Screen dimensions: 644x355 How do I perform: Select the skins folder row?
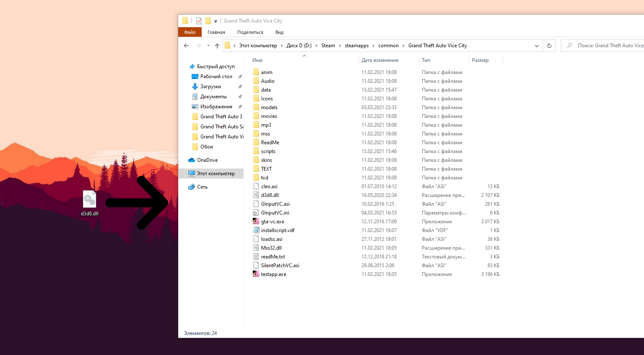coord(377,160)
